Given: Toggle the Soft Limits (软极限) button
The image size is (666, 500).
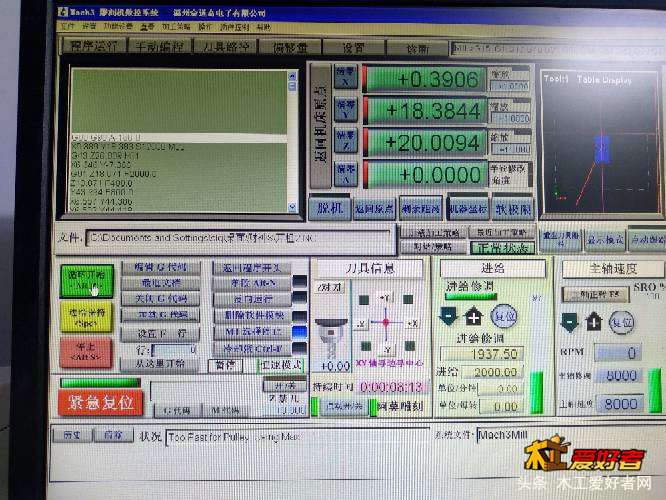Looking at the screenshot, I should [x=512, y=208].
